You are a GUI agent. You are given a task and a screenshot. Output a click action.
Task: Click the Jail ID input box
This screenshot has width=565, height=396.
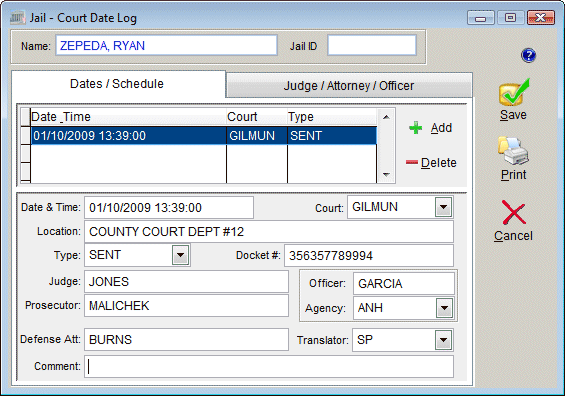click(372, 45)
